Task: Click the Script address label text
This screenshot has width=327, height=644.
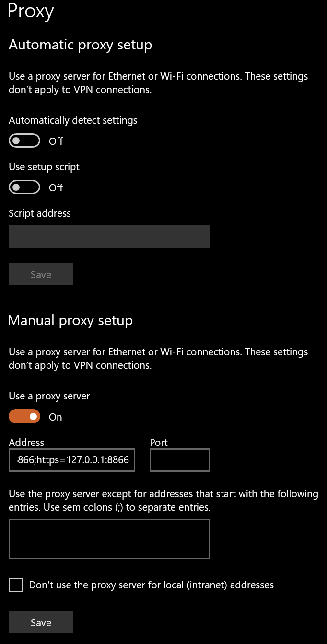Action: tap(40, 213)
